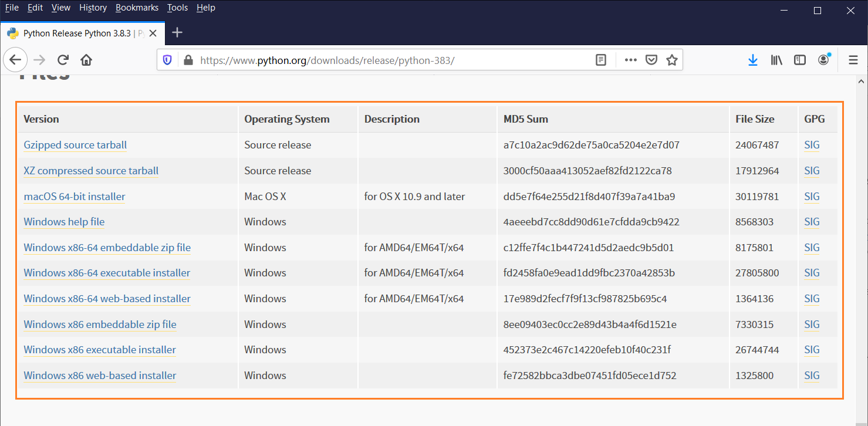The width and height of the screenshot is (868, 426).
Task: Bookmark this page with the star
Action: 672,60
